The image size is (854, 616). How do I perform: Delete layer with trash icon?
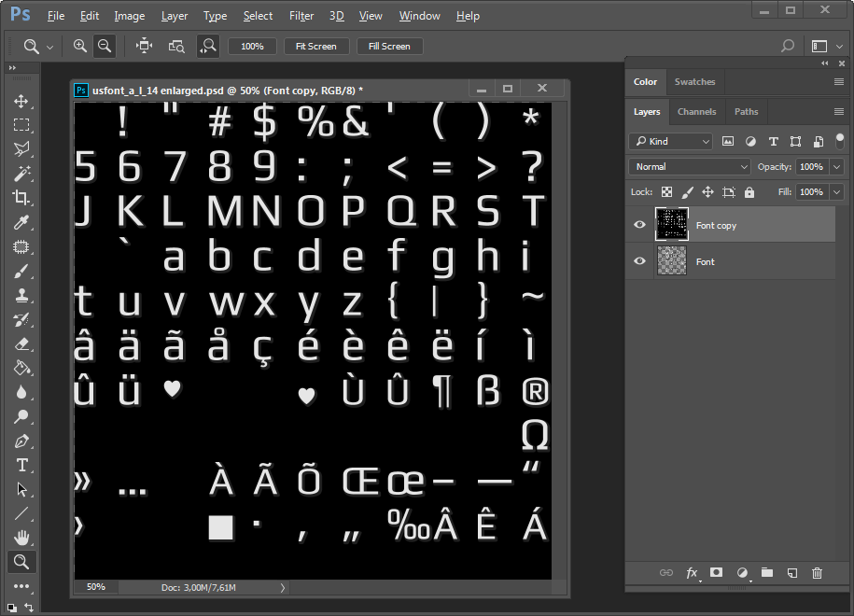(x=817, y=572)
